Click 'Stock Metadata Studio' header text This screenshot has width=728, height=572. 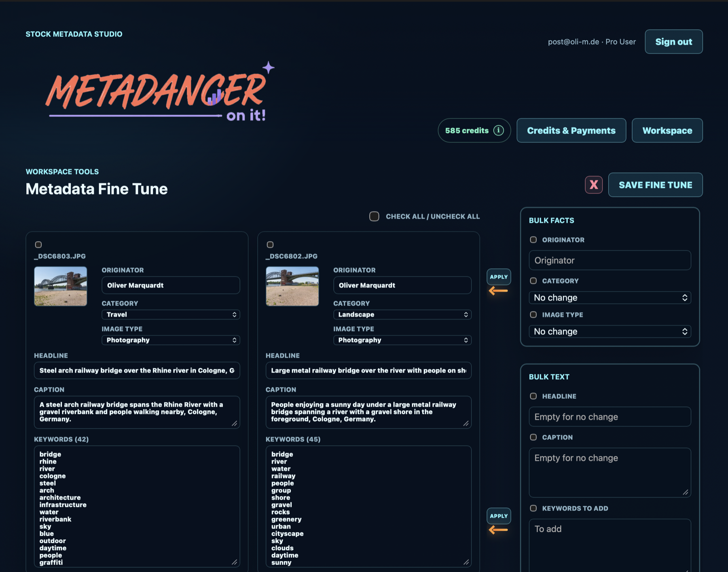[x=74, y=34]
